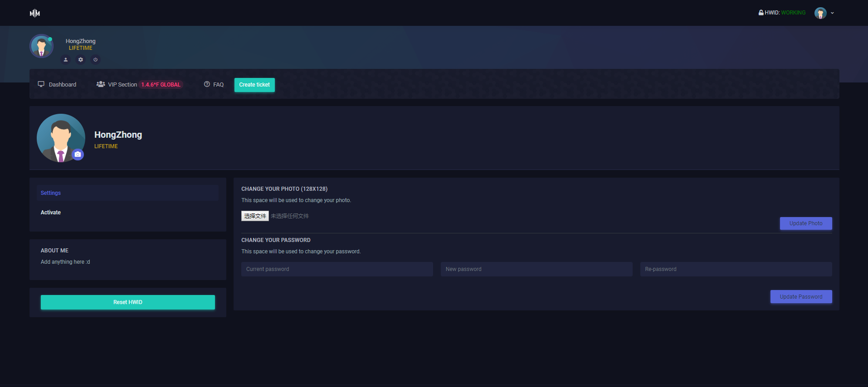Screen dimensions: 868x387
Task: Click the large HongZhong profile avatar
Action: tap(61, 138)
